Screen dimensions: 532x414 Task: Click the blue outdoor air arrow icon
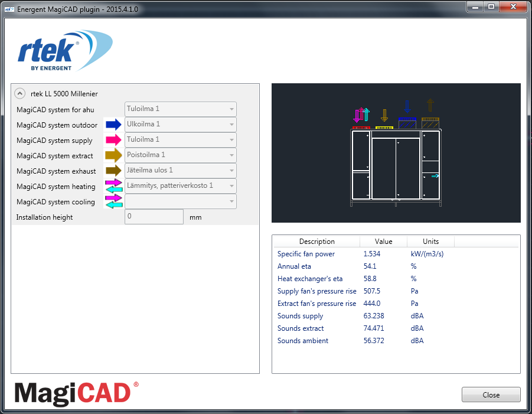click(113, 125)
